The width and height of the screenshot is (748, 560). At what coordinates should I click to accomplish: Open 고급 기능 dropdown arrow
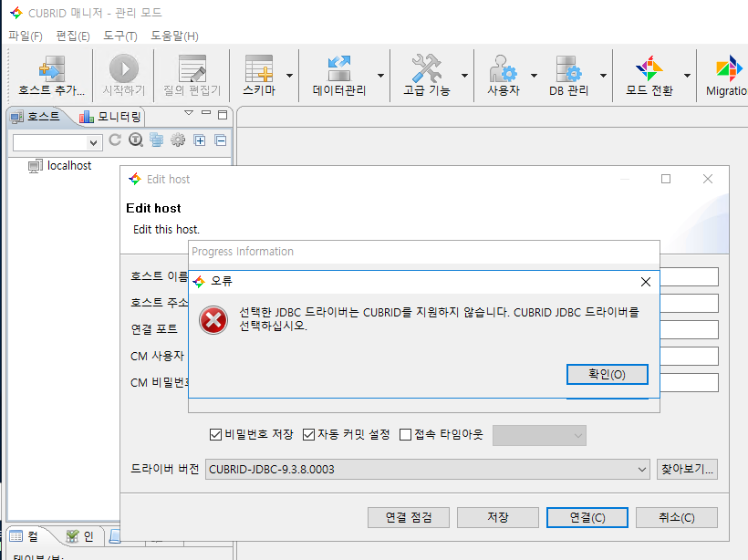[x=464, y=76]
